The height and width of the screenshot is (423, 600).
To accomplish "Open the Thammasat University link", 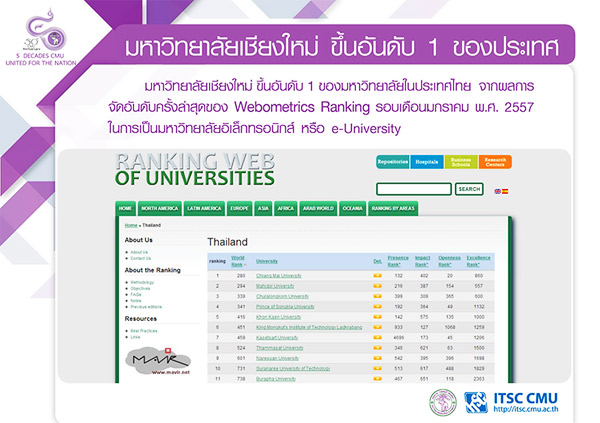I will (280, 348).
